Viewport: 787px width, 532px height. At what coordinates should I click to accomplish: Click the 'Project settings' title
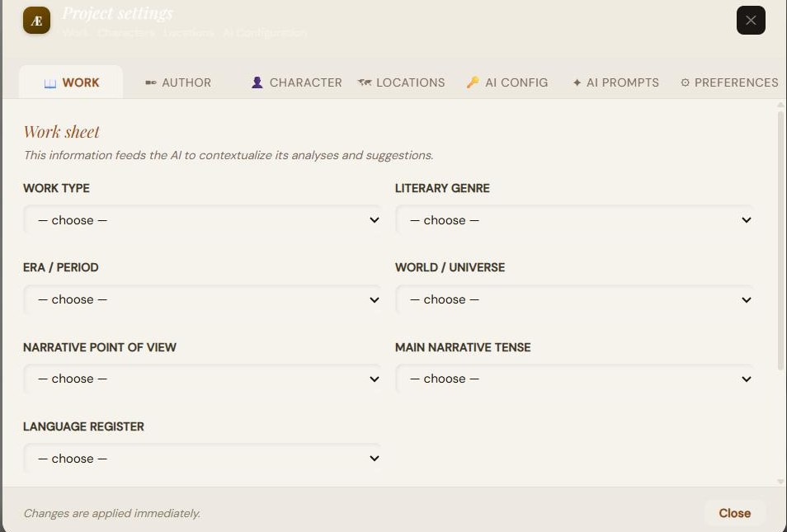(x=117, y=13)
